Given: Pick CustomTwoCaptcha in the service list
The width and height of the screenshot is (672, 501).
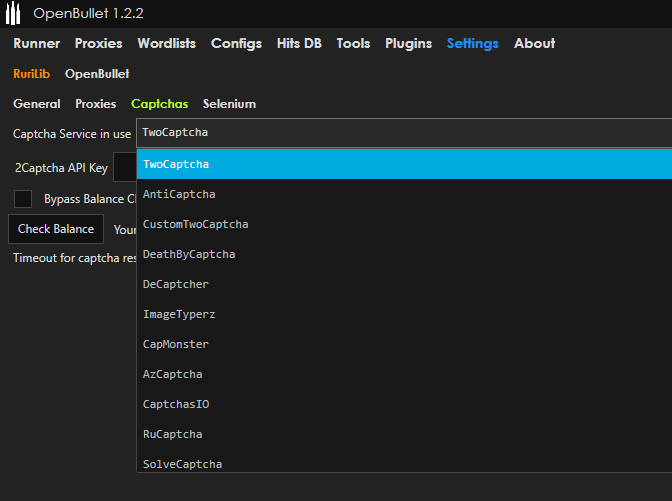Looking at the screenshot, I should [x=195, y=224].
